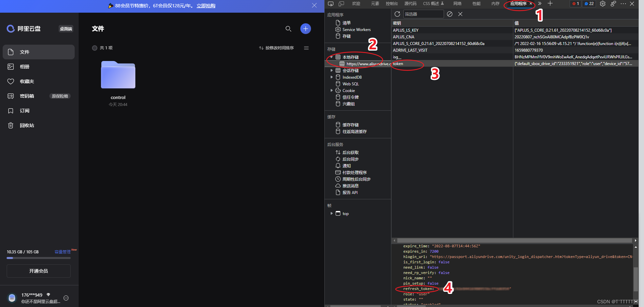Open the control folder thumbnail
Screen dimensions: 644x307
(118, 75)
